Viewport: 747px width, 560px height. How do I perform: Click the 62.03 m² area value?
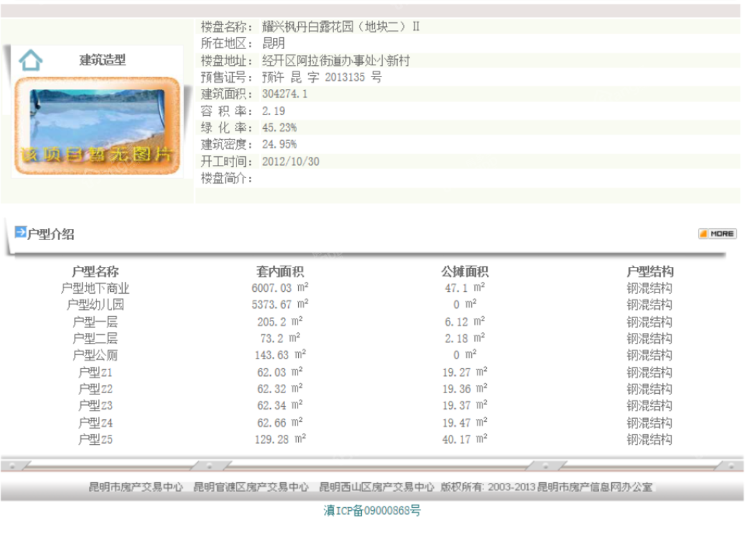[x=280, y=372]
